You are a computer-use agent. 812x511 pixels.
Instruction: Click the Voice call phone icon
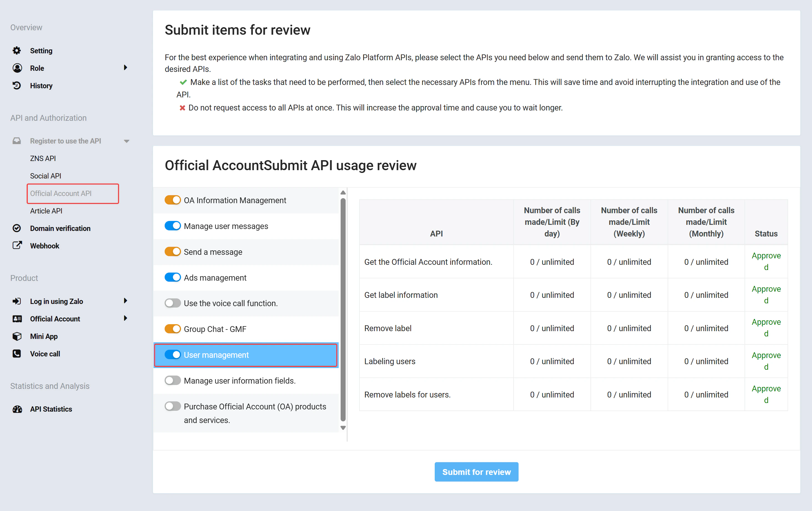(x=17, y=354)
